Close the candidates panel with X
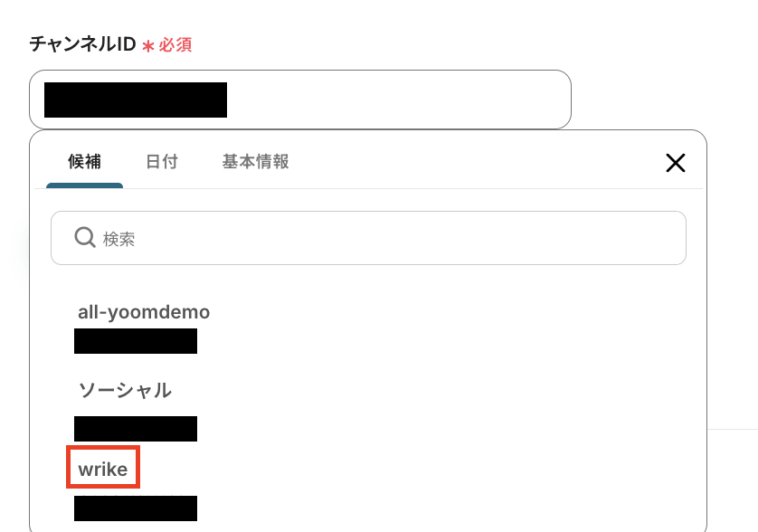 click(676, 163)
